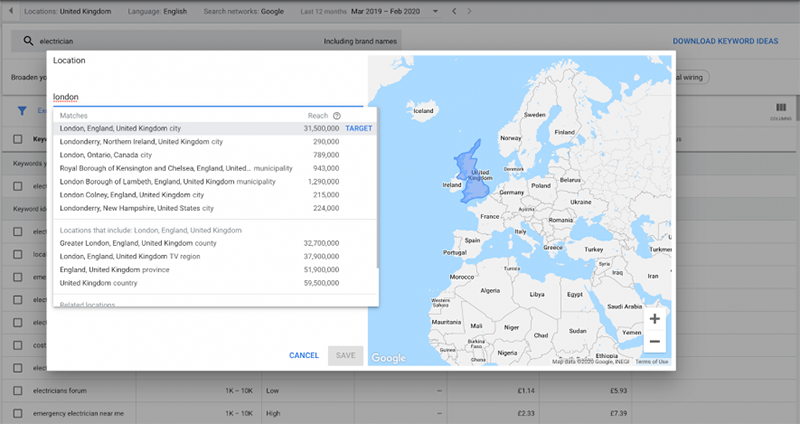This screenshot has width=800, height=424.
Task: Tick emergency electrician near me checkbox
Action: pyautogui.click(x=18, y=413)
